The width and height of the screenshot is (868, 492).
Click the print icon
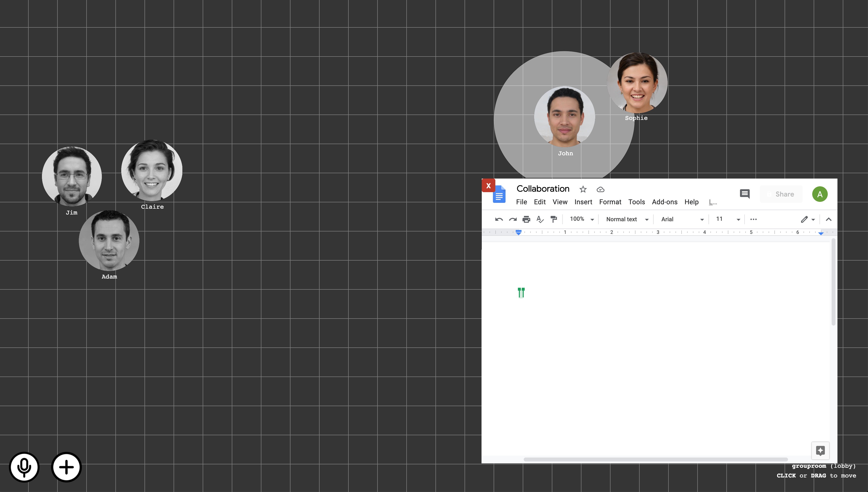526,219
